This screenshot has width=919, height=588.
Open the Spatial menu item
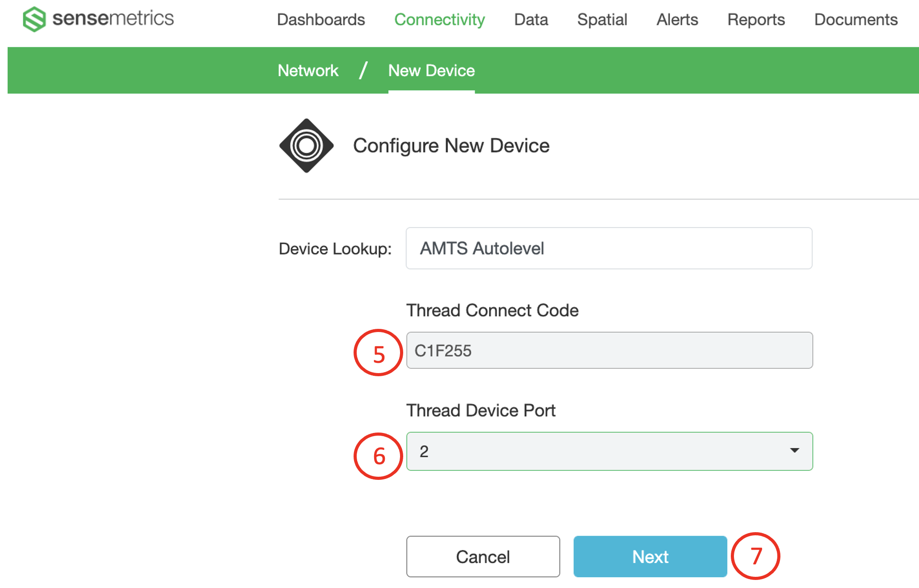click(x=602, y=20)
